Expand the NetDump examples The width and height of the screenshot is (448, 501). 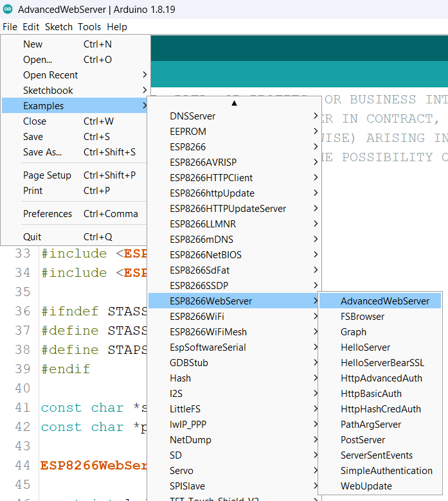(234, 439)
